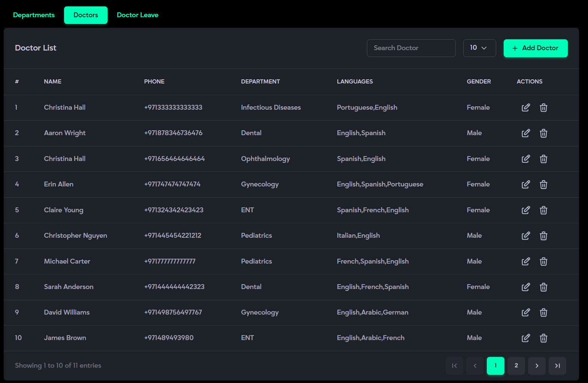Open the rows-per-page dropdown showing 10
This screenshot has height=383, width=588.
point(479,48)
